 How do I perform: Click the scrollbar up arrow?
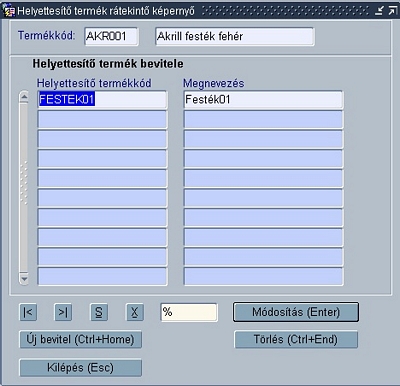coord(24,97)
